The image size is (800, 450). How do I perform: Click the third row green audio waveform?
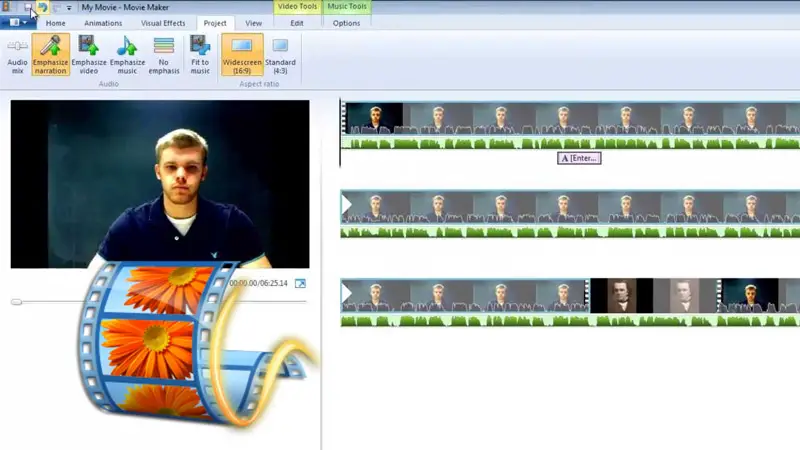(570, 320)
